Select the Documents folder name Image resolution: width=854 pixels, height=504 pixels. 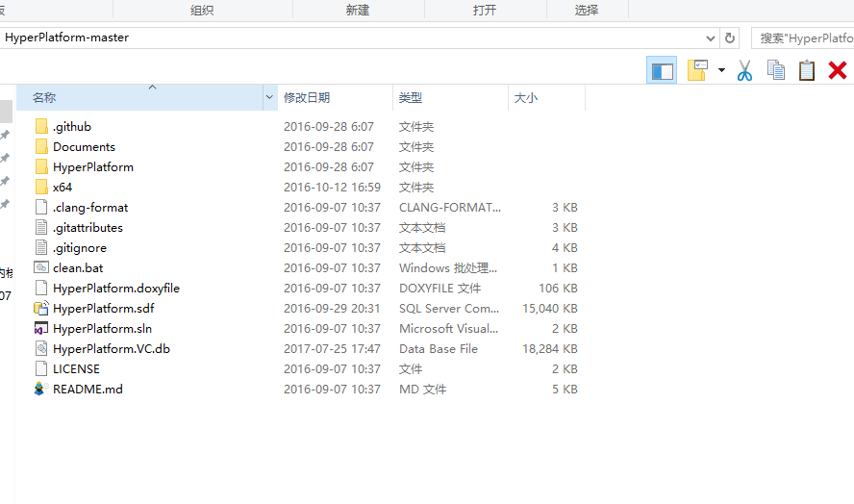pyautogui.click(x=84, y=147)
